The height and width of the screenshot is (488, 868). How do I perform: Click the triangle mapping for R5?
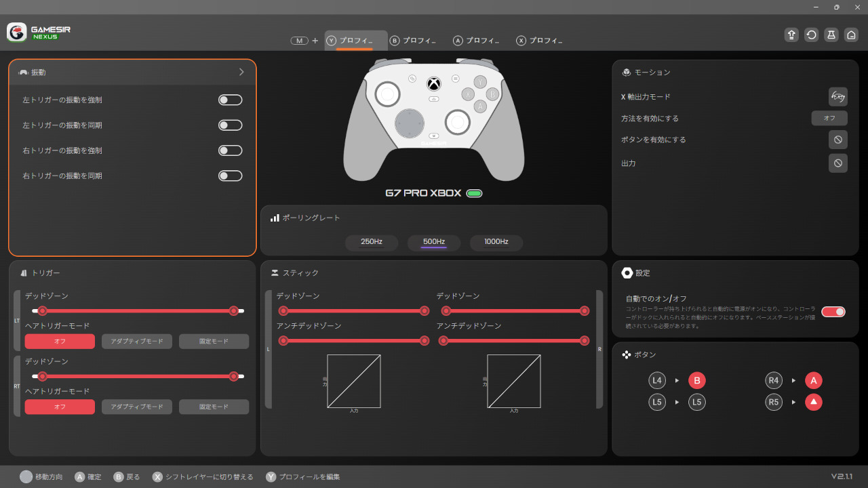coord(814,402)
